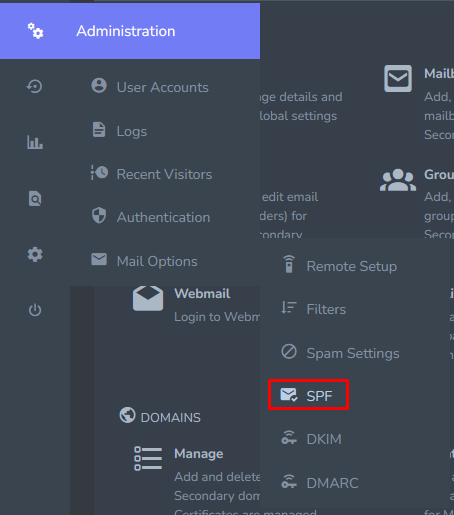Click the highlighted SPF option
The image size is (454, 515).
tap(308, 395)
